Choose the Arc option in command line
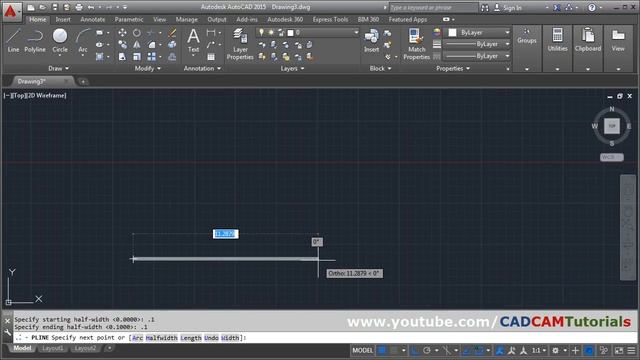The width and height of the screenshot is (640, 360). (138, 338)
